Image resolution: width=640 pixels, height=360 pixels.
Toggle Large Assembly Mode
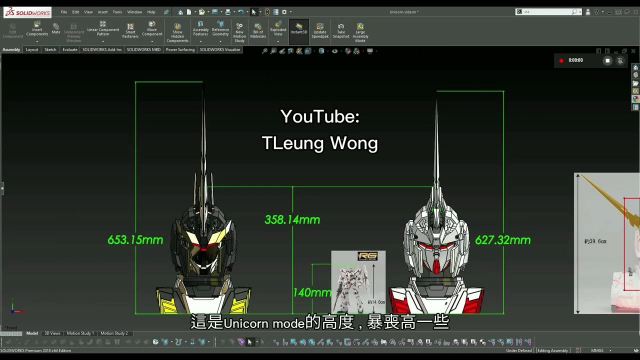tap(360, 33)
